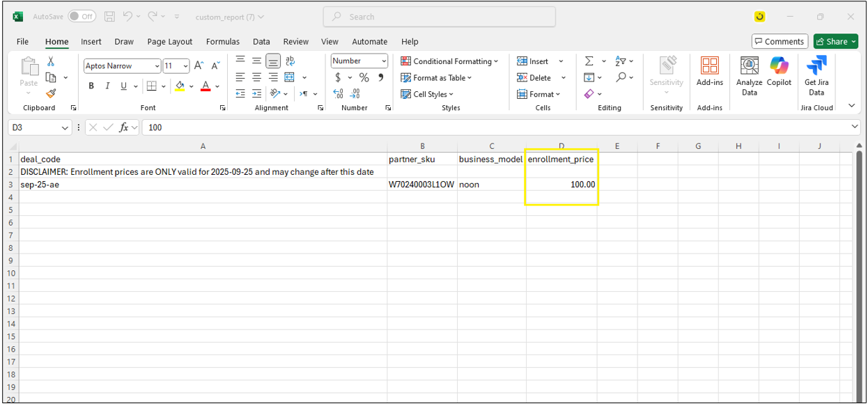Screen dimensions: 868x406
Task: Click the Cut scissors icon
Action: point(51,62)
